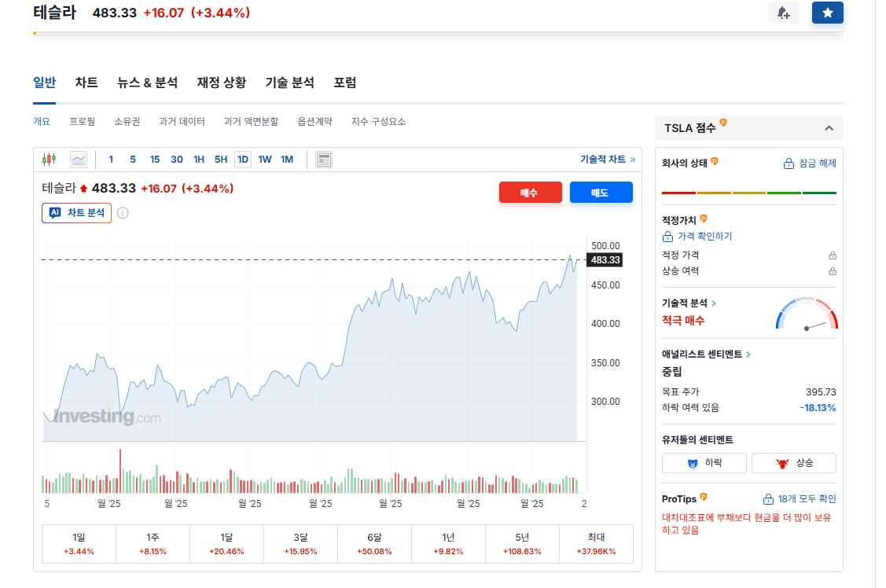Click the lock icon beside 잠금 해제
This screenshot has height=588, width=886.
(789, 164)
